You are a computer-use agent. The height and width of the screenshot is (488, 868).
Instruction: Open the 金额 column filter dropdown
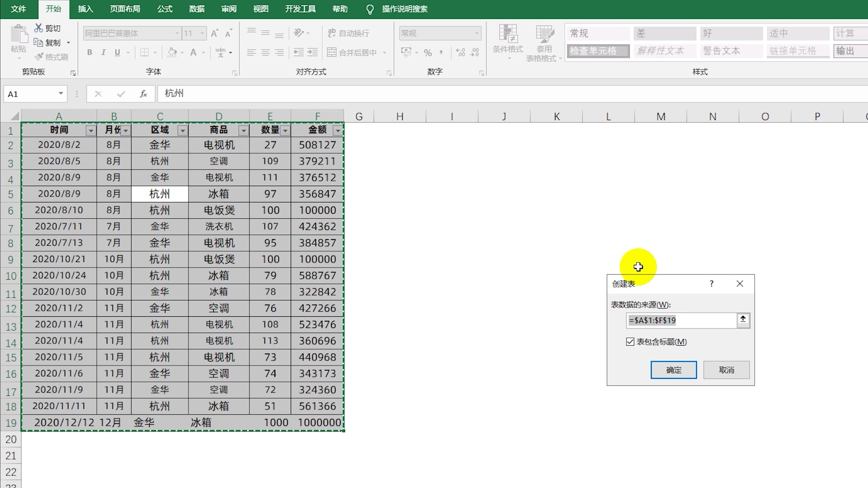(x=338, y=131)
